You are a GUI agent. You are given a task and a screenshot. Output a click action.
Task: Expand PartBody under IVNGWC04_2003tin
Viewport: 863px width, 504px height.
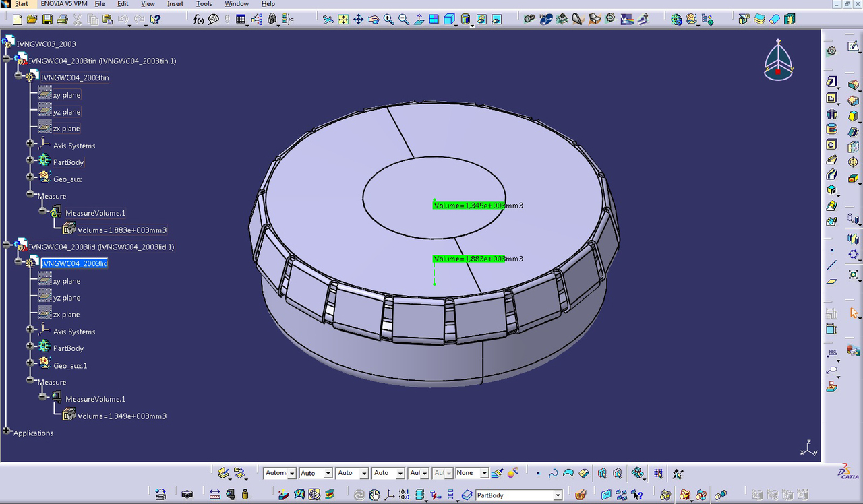coord(30,160)
